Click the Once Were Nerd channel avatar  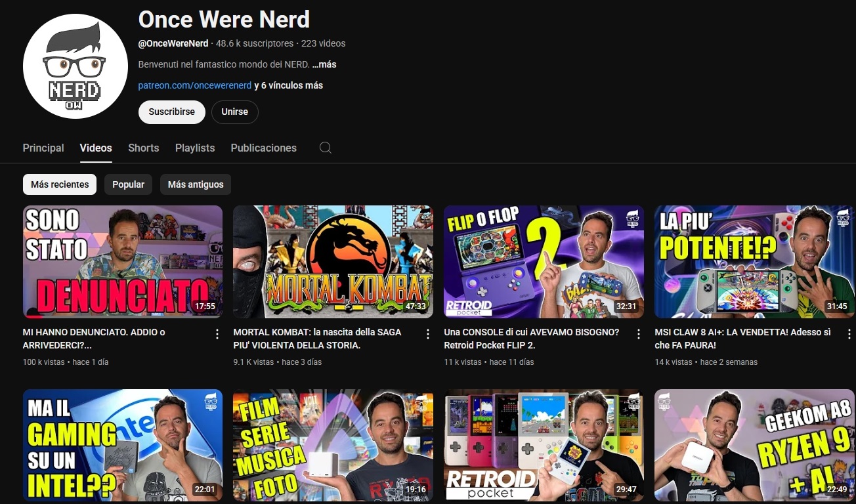[75, 66]
